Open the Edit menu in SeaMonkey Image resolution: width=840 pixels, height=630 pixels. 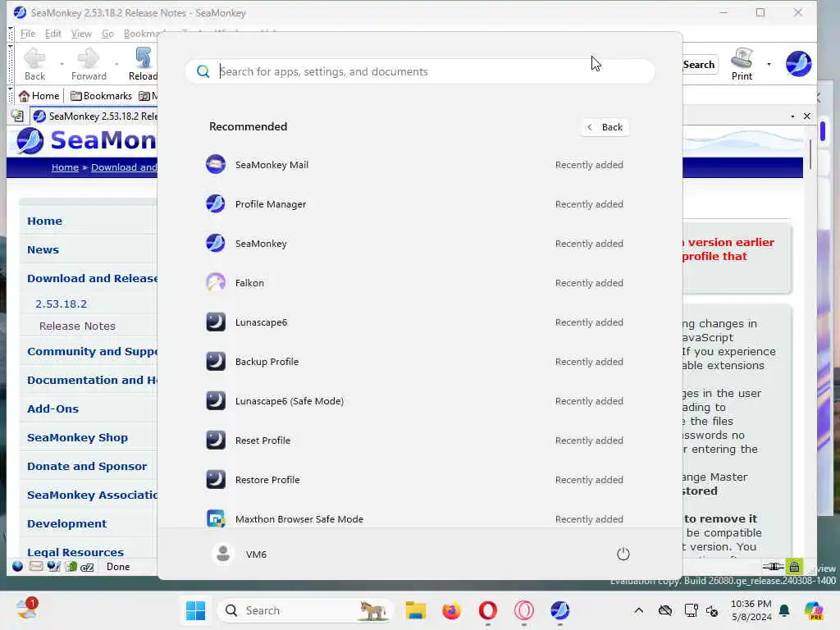click(53, 34)
